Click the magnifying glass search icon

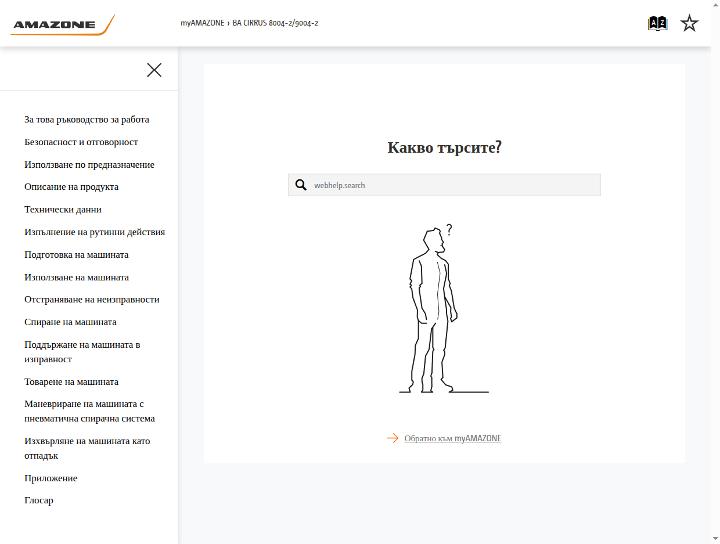coord(301,185)
